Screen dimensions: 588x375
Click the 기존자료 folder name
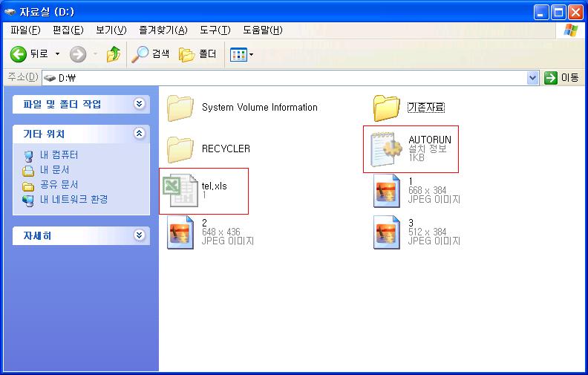(x=426, y=107)
